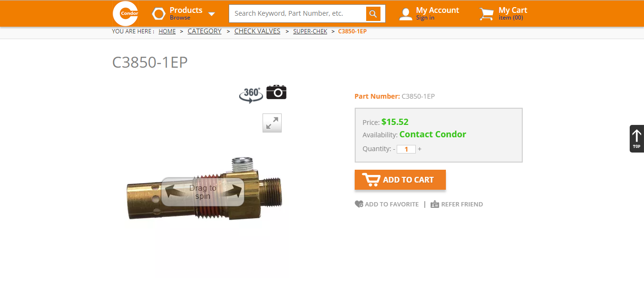Screen dimensions: 644x297
Task: Click the My Account user icon
Action: click(x=406, y=14)
